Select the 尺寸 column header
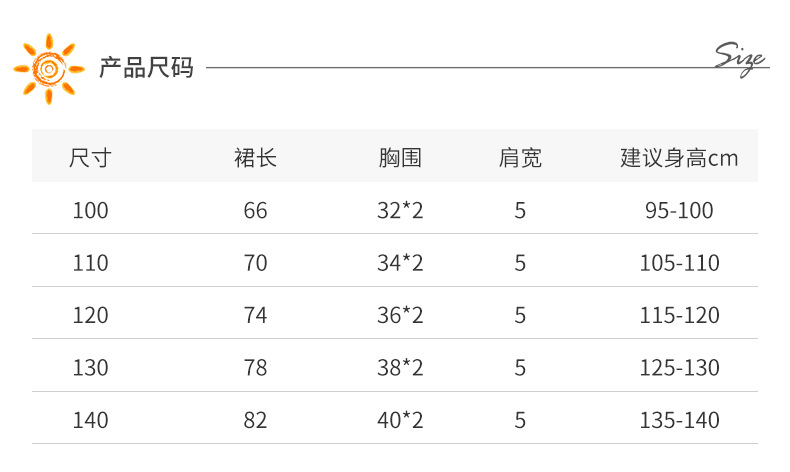The width and height of the screenshot is (790, 472). tap(90, 157)
